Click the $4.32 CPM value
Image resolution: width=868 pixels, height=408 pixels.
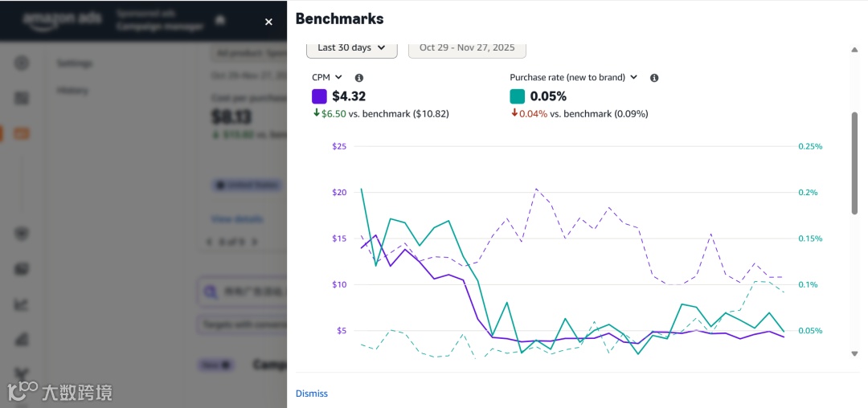[349, 96]
